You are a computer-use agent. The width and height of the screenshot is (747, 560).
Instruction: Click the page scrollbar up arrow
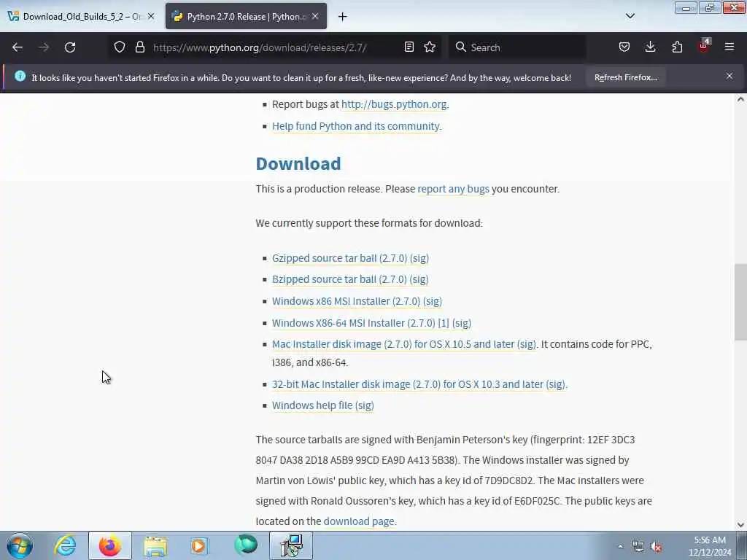click(740, 99)
